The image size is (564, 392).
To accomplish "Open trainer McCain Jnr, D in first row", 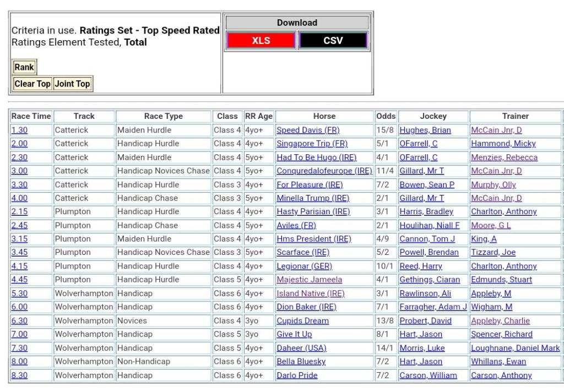I will point(496,130).
